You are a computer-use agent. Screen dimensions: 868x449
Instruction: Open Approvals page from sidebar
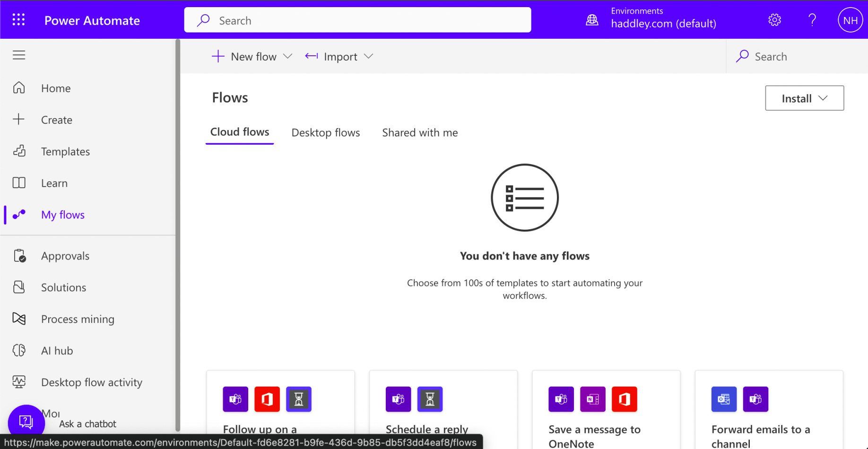pyautogui.click(x=65, y=256)
